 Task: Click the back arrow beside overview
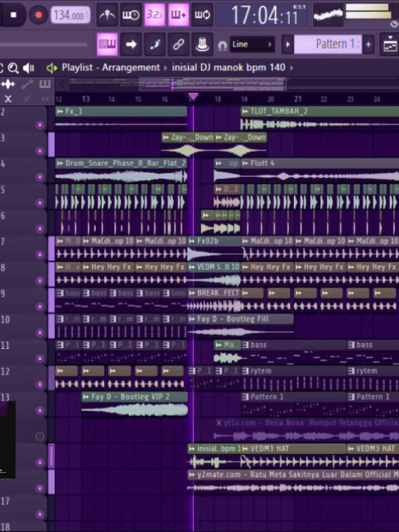pyautogui.click(x=62, y=84)
